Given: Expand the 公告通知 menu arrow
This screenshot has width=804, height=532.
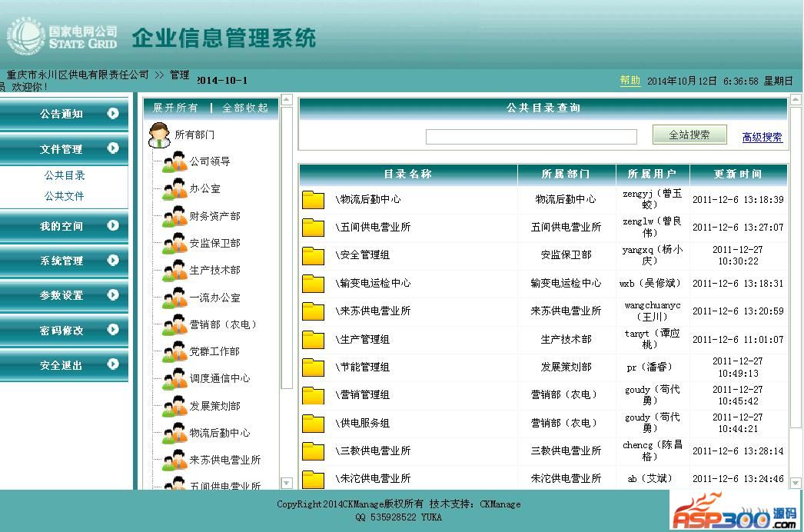Looking at the screenshot, I should click(113, 113).
